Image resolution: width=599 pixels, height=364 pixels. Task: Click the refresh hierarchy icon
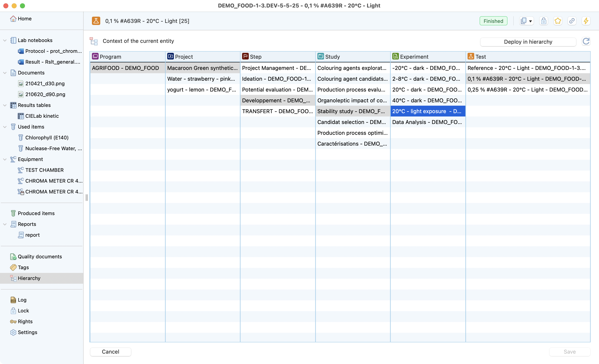[x=586, y=41]
